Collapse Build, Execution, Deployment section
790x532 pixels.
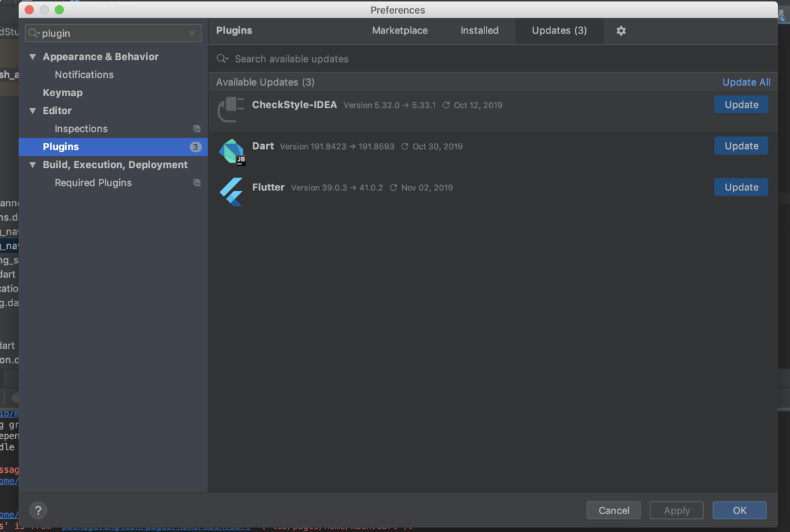click(x=33, y=165)
